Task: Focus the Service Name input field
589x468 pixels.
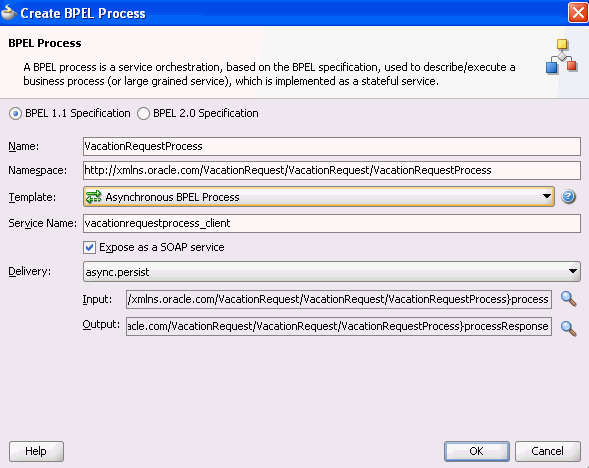Action: pos(332,223)
